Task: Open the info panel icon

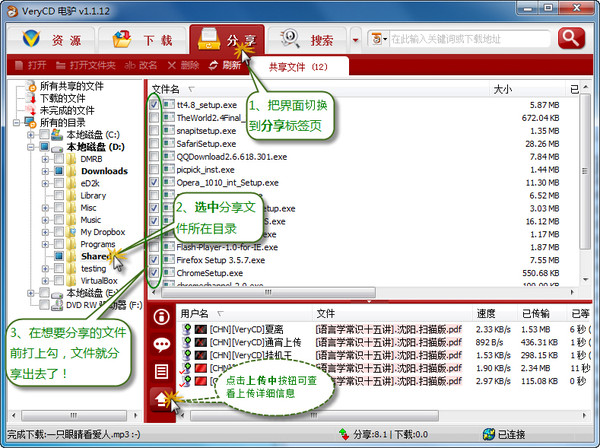Action: (x=161, y=317)
